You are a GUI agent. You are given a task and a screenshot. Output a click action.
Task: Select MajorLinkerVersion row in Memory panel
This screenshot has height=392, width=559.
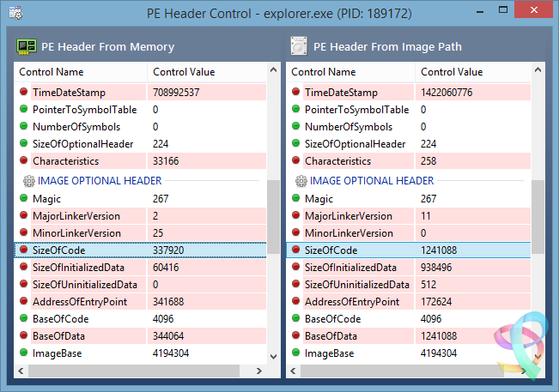click(x=141, y=216)
